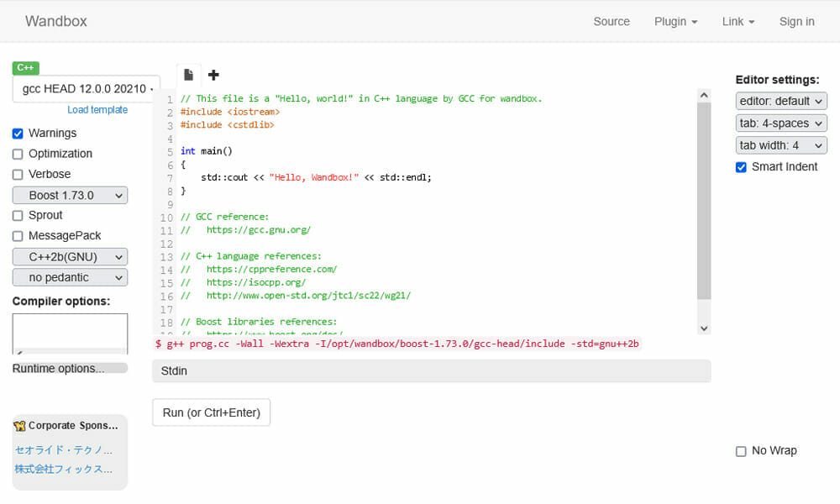Screen dimensions: 840x504
Task: Open the Link menu in the navbar
Action: (738, 22)
